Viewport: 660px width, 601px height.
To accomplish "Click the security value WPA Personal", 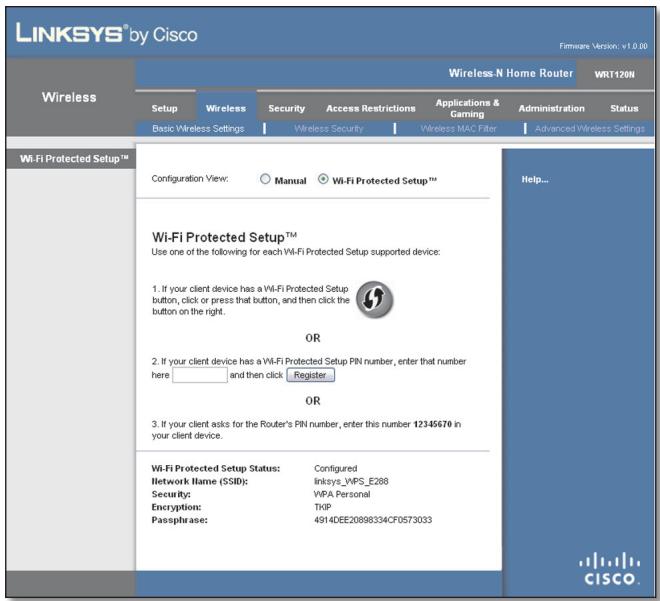I will 342,494.
